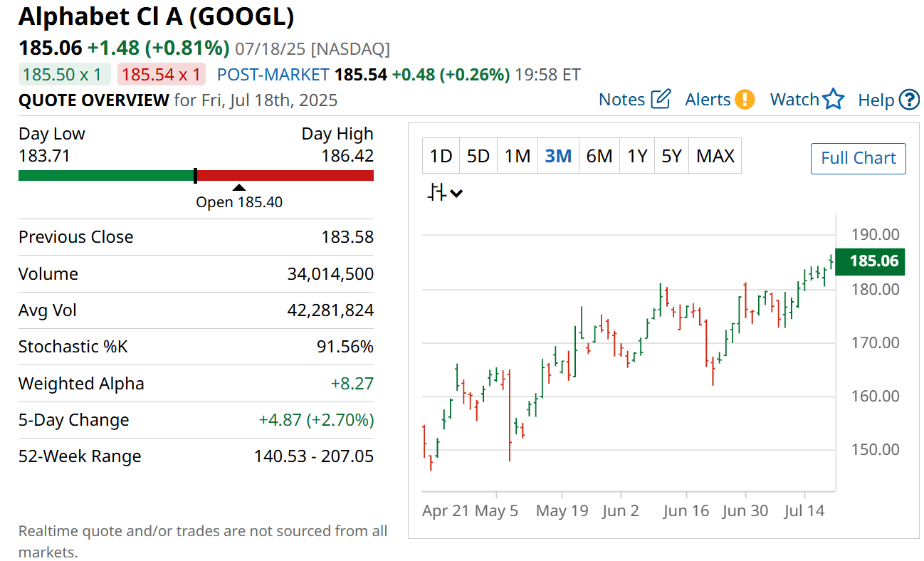Open the Help question mark icon
The width and height of the screenshot is (924, 561).
coord(909,100)
